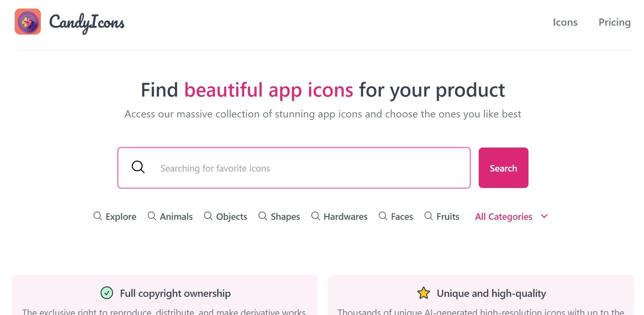Viewport: 644px width, 315px height.
Task: Open the Explore category
Action: tap(121, 216)
